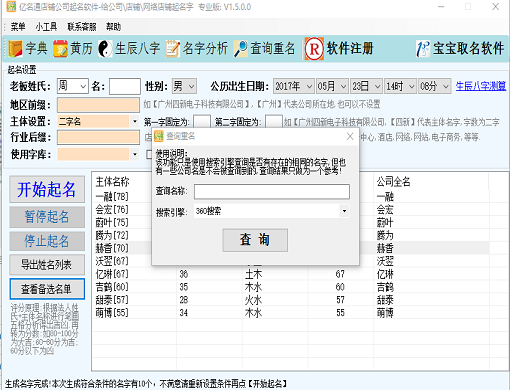510x390 pixels.
Task: Open the 名字分析 name analysis tool
Action: [x=197, y=49]
